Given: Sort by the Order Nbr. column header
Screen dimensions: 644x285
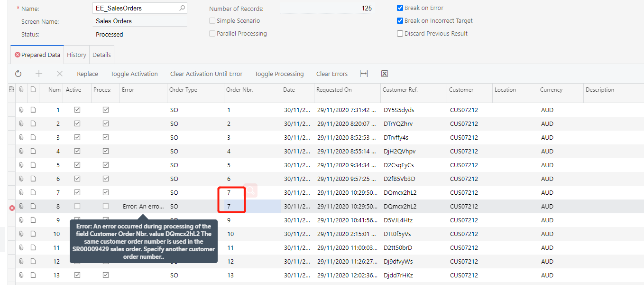Looking at the screenshot, I should click(x=239, y=90).
